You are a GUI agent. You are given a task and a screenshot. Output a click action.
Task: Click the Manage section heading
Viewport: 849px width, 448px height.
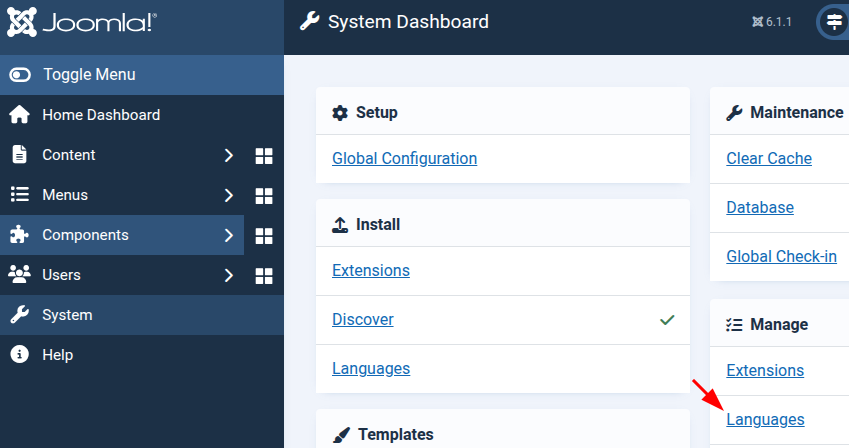coord(779,324)
